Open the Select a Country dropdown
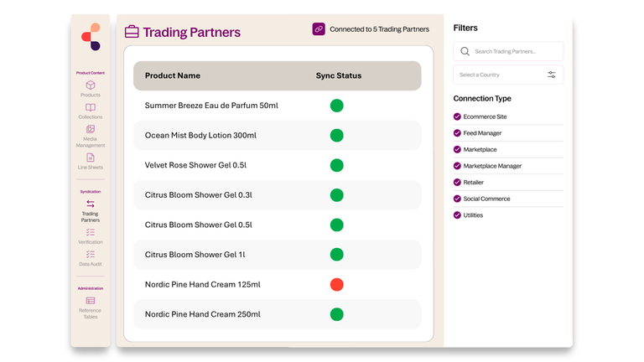The width and height of the screenshot is (644, 362). tap(508, 75)
